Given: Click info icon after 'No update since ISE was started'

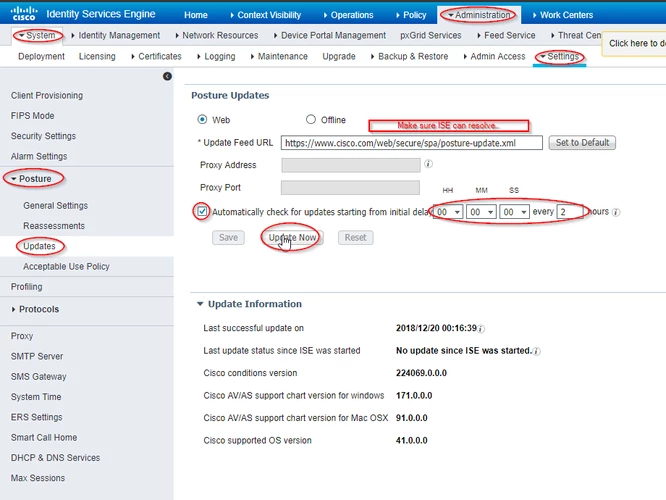Looking at the screenshot, I should [x=537, y=351].
